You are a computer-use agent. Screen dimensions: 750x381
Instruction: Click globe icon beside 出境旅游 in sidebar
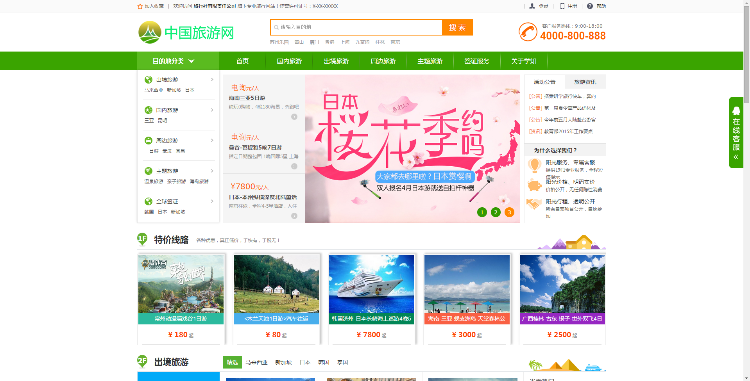coord(148,80)
